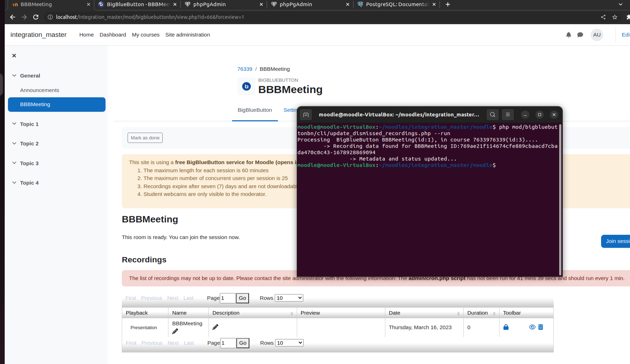This screenshot has width=630, height=364.
Task: Collapse the General section
Action: pos(14,75)
